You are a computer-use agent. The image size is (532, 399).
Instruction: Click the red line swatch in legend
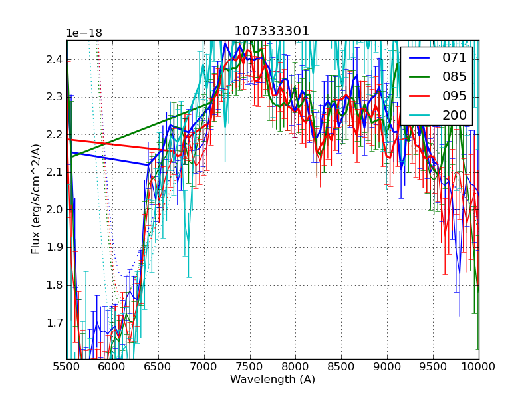(x=420, y=96)
